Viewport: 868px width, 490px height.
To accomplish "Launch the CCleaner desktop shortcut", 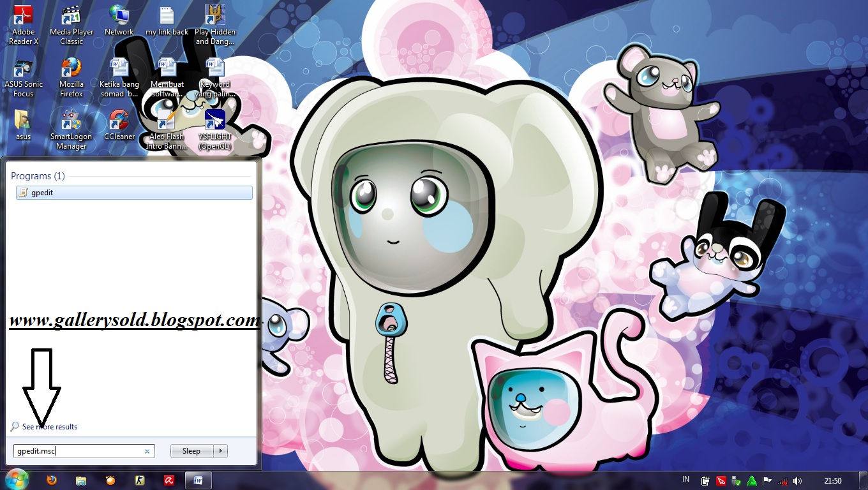I will pyautogui.click(x=119, y=125).
